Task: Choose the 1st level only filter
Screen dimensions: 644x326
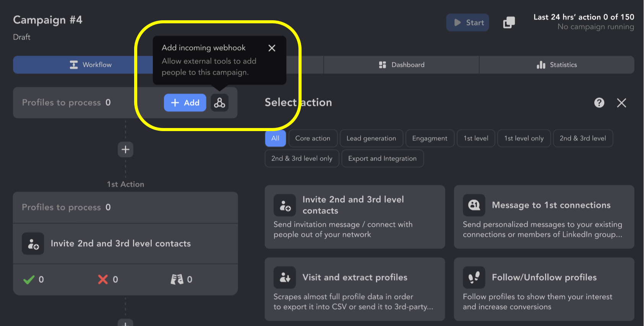Action: tap(524, 138)
